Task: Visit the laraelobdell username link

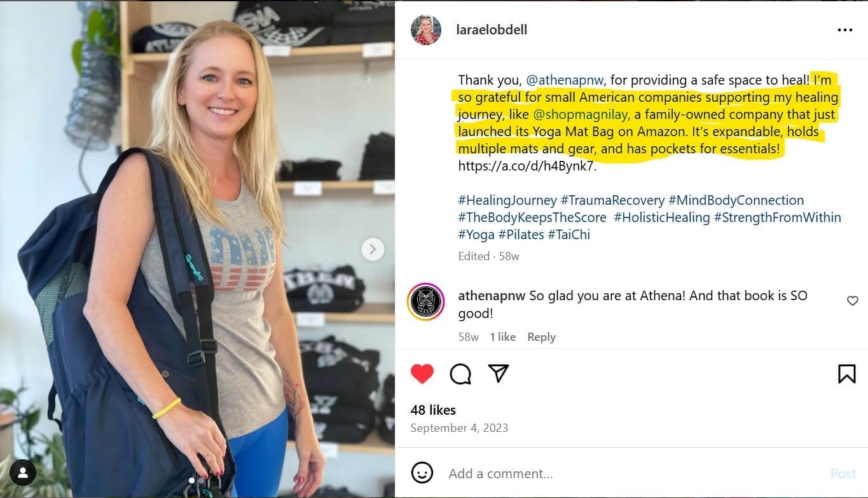Action: pos(492,30)
